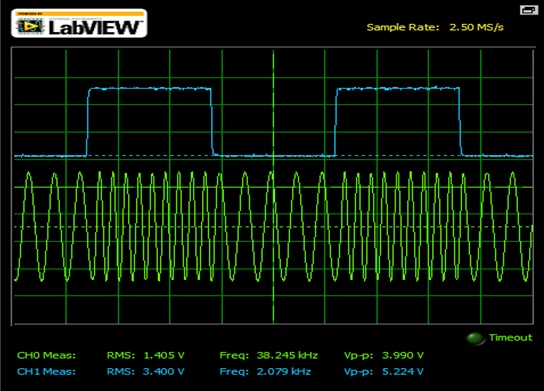Select CH0 RMS value 1.405 V

coord(164,355)
